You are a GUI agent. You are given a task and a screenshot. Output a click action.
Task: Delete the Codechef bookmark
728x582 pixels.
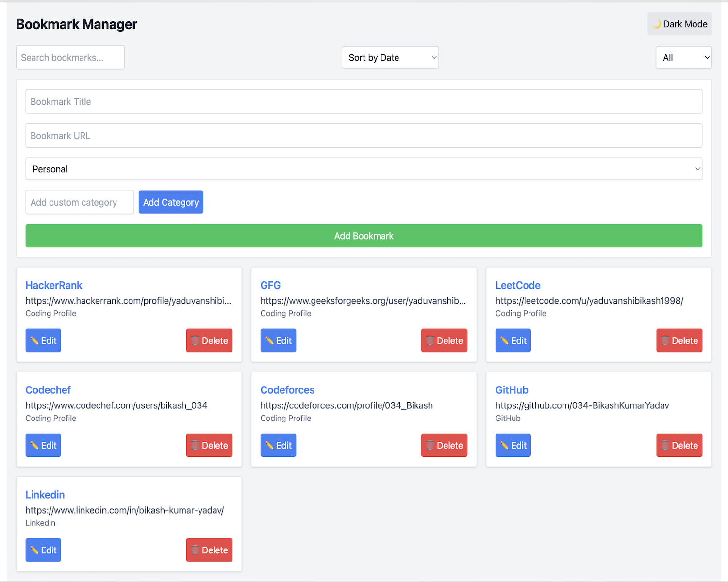click(x=209, y=445)
